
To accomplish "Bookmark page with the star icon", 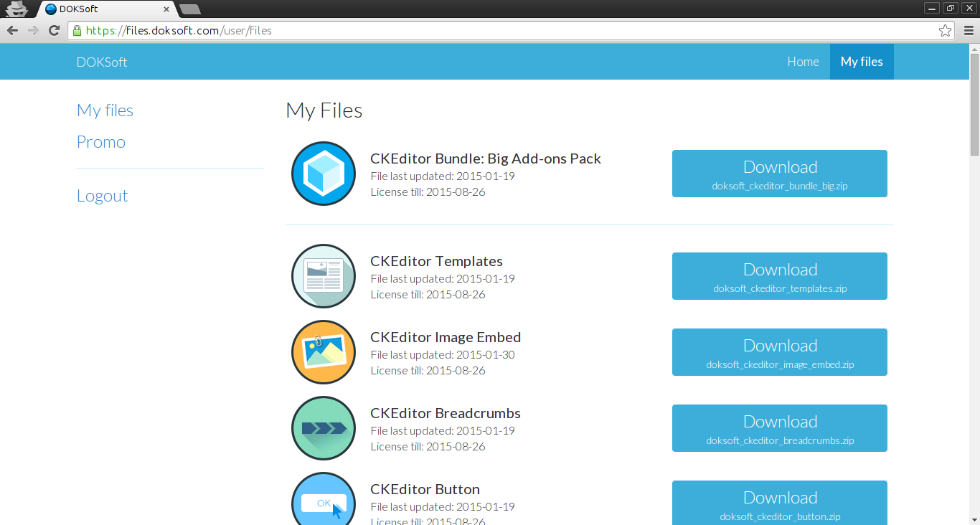I will pyautogui.click(x=945, y=30).
